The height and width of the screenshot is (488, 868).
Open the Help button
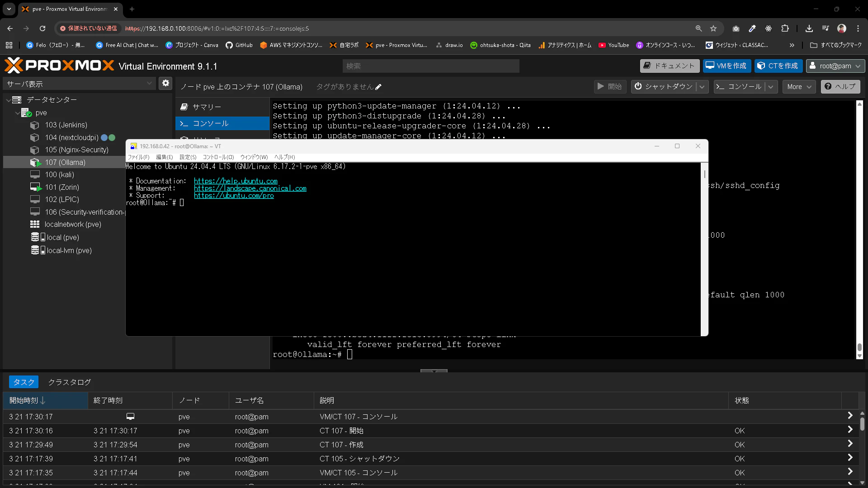840,86
